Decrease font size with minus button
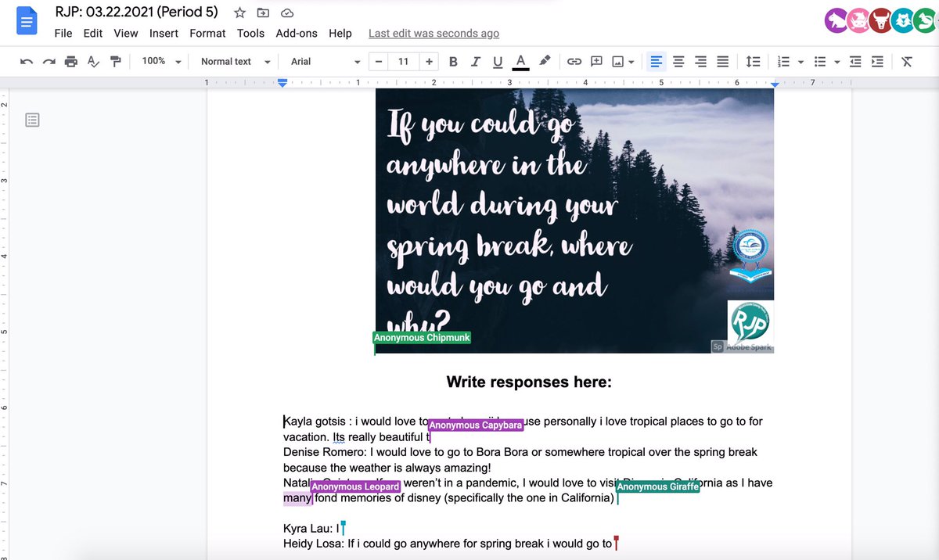939x560 pixels. coord(379,61)
